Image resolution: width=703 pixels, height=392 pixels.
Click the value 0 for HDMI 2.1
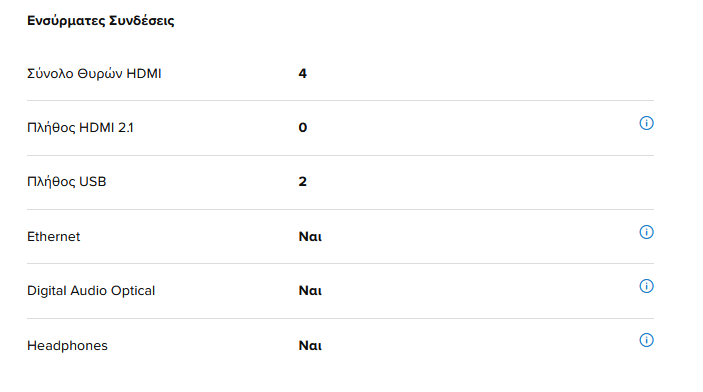pos(303,128)
